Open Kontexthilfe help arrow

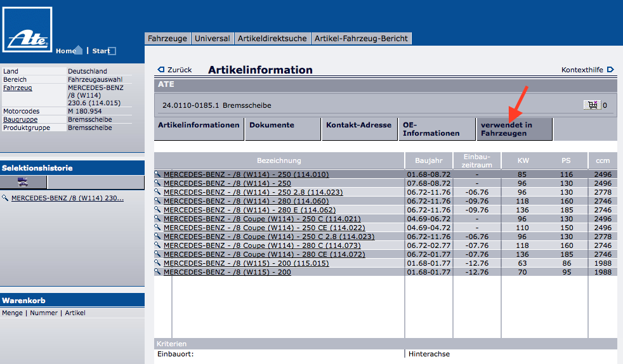[x=610, y=70]
